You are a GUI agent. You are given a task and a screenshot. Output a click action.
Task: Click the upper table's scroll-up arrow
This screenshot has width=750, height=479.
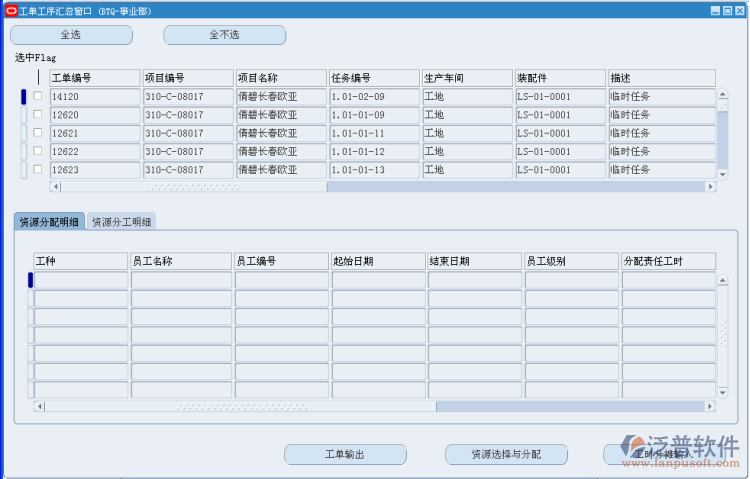(x=722, y=96)
